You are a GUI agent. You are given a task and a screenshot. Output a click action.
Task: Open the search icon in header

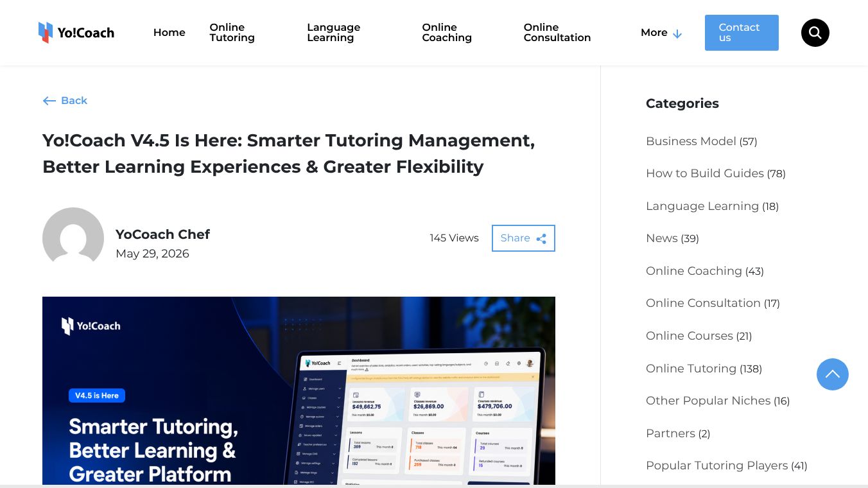coord(815,33)
